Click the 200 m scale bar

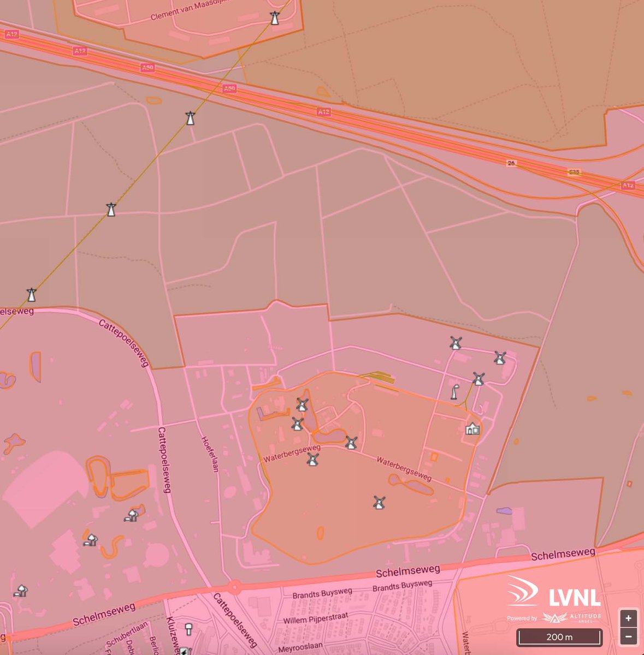coord(559,637)
